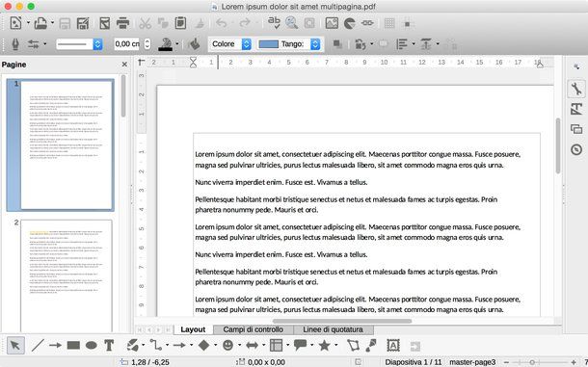This screenshot has height=367, width=588.
Task: Open the Colore fill type dropdown
Action: (229, 44)
